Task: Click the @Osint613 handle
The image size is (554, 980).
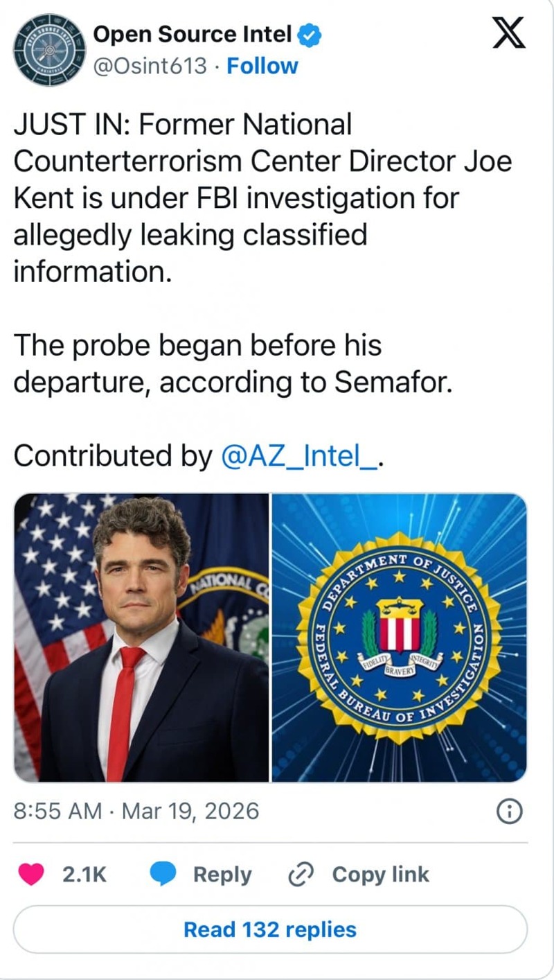Action: coord(150,67)
